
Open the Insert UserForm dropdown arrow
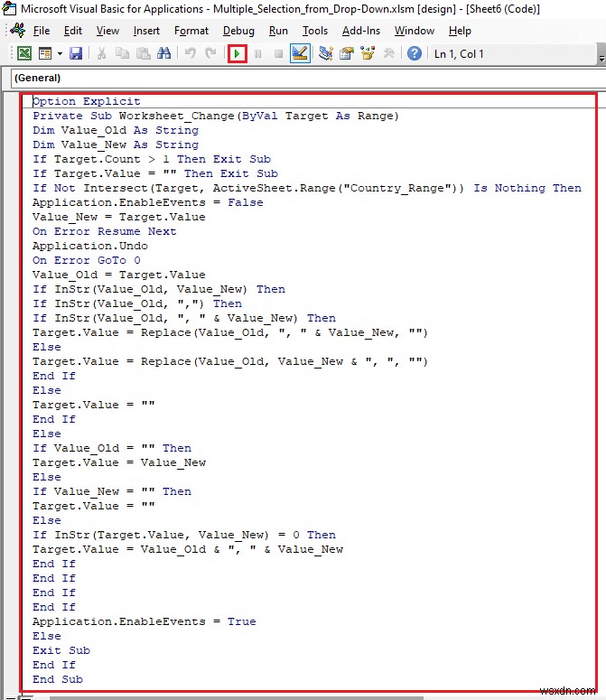pyautogui.click(x=60, y=54)
